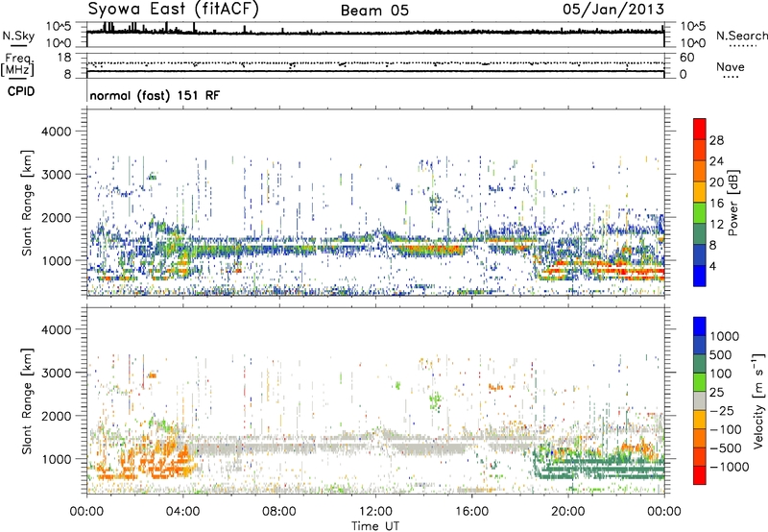Click the 'N.Search' legend label

click(x=742, y=36)
